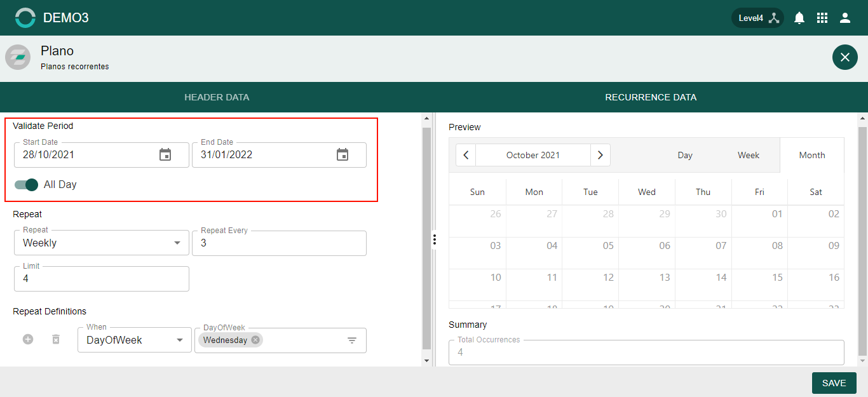Image resolution: width=868 pixels, height=397 pixels.
Task: Select greyed day 29 in the calendar
Action: coord(647,221)
